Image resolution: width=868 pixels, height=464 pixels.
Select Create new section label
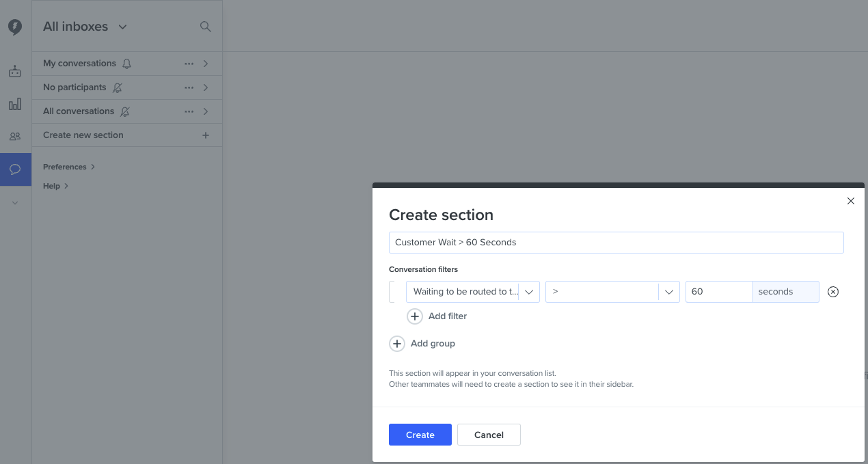pos(83,135)
